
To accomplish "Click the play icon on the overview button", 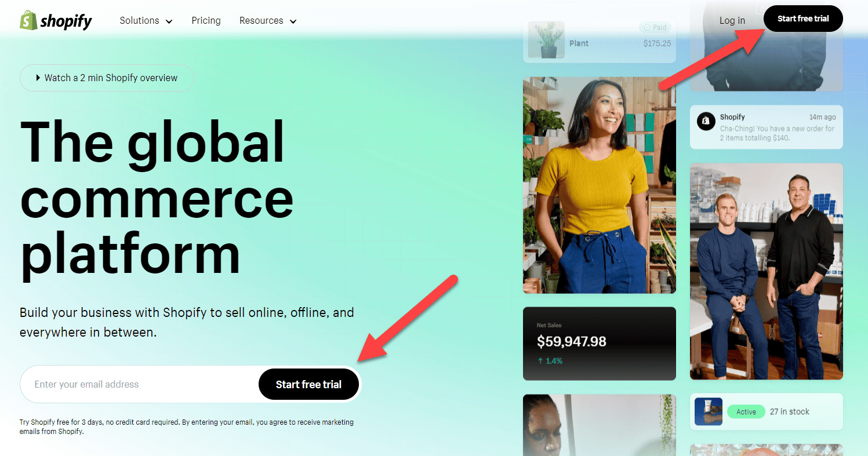I will click(37, 78).
